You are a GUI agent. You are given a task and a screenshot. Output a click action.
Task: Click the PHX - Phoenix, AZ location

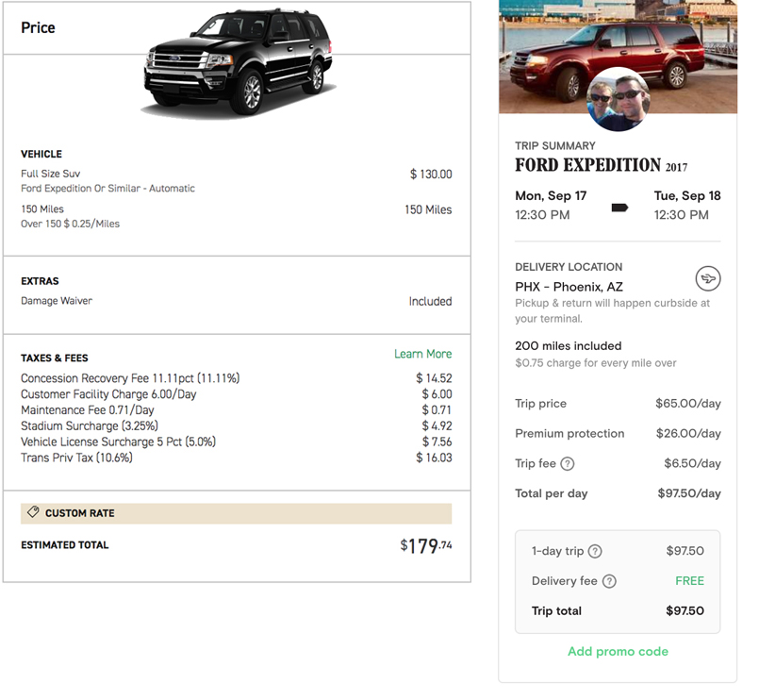pos(569,287)
